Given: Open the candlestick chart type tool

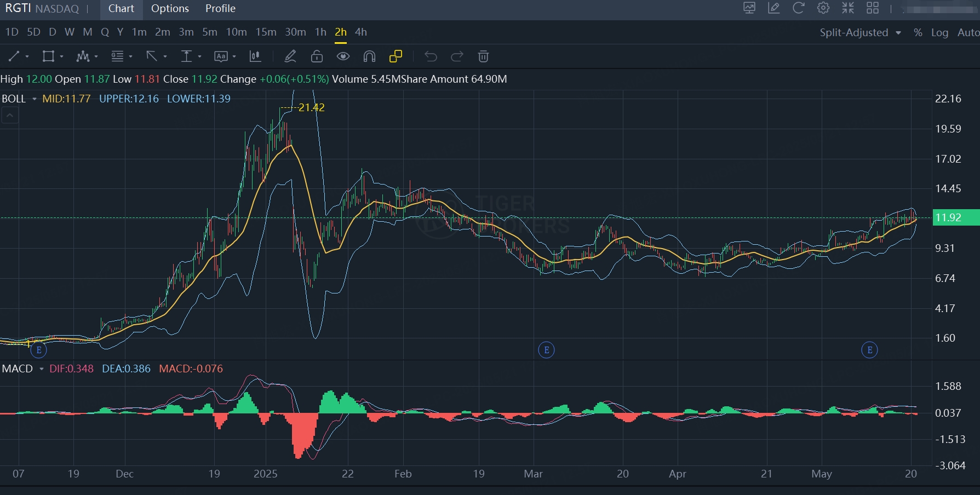Looking at the screenshot, I should click(x=255, y=56).
